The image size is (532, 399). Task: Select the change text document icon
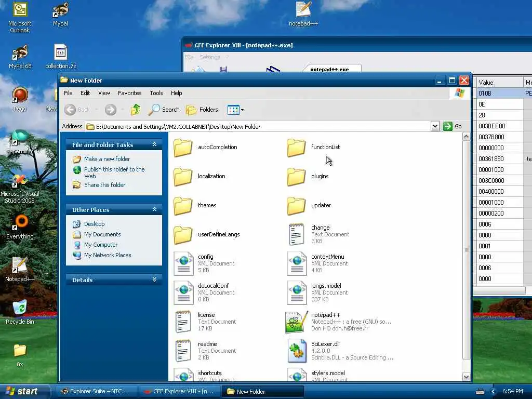(296, 234)
